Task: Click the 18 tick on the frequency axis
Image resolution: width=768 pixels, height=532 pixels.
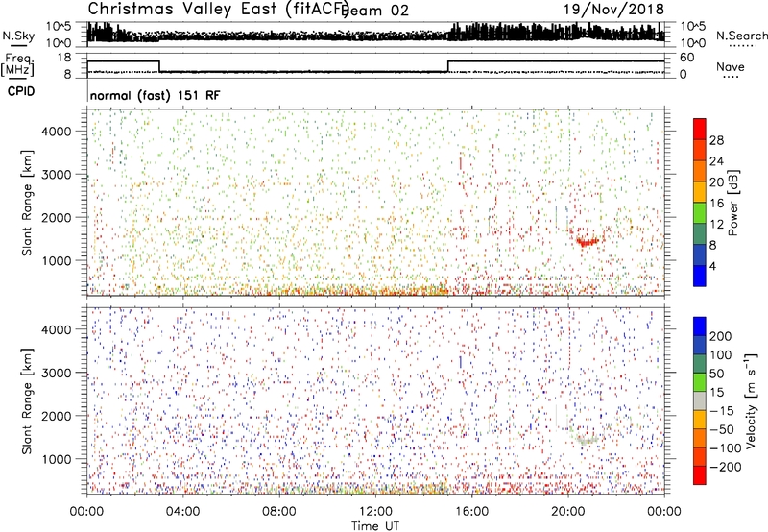Action: (64, 58)
